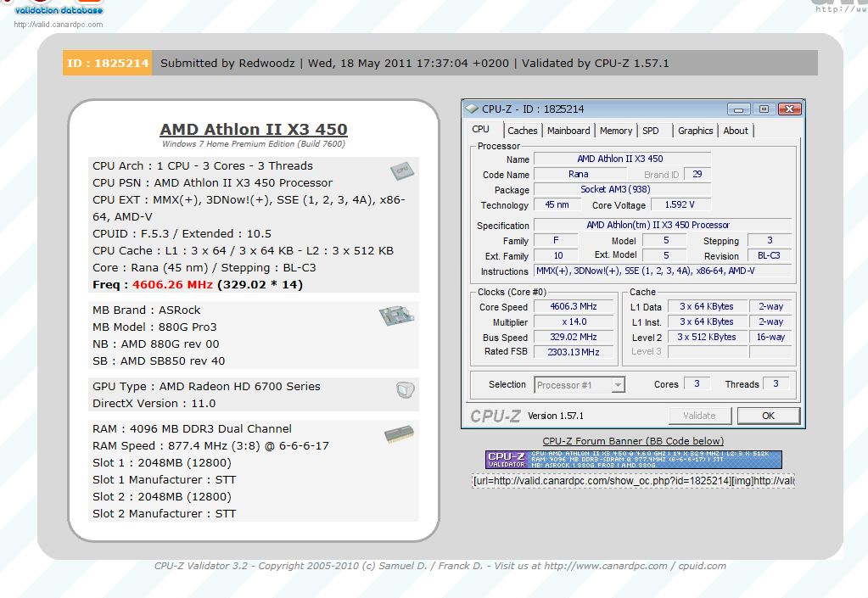
Task: Click the CPU-Z Validator forum banner image
Action: coord(633,460)
